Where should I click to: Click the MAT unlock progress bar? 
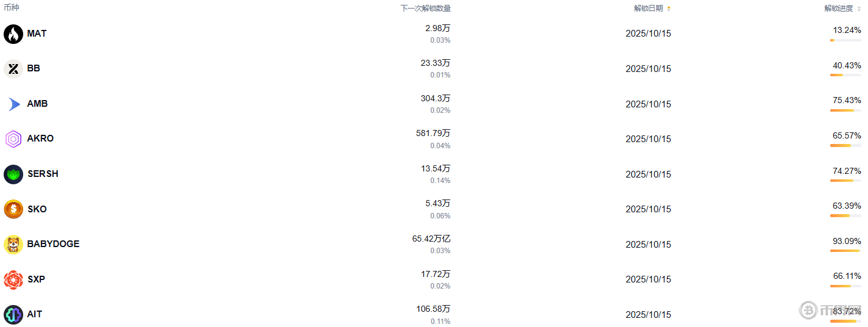pyautogui.click(x=845, y=40)
